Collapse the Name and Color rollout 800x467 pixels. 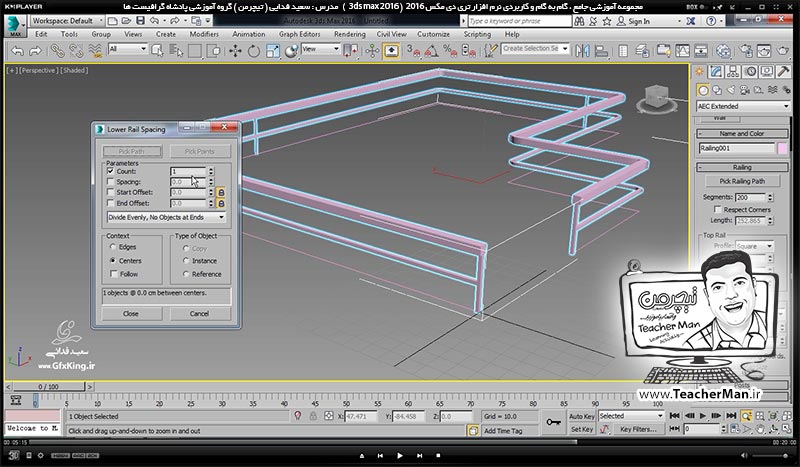point(742,133)
